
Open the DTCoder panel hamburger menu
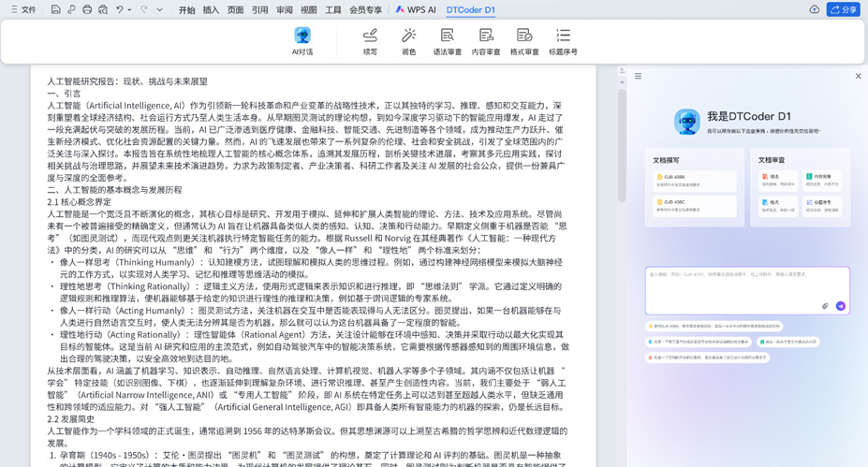638,77
